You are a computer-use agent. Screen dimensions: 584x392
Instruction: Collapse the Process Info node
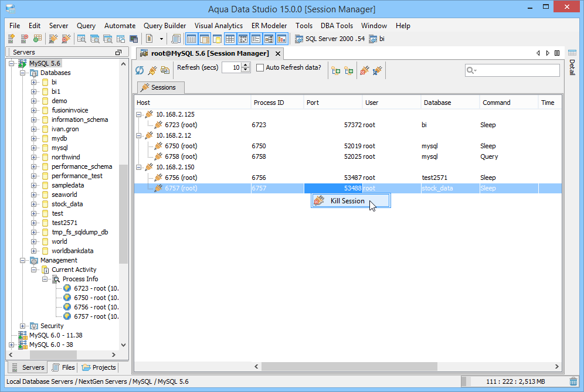[x=45, y=279]
